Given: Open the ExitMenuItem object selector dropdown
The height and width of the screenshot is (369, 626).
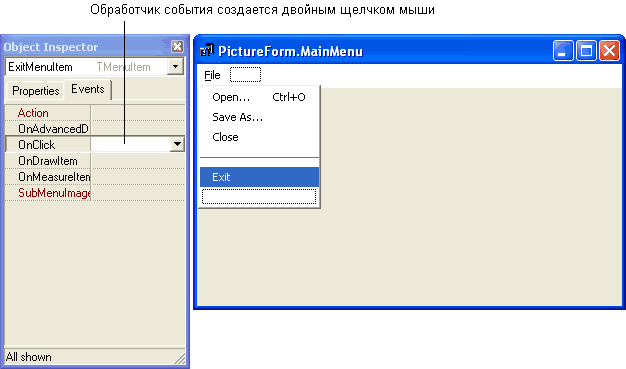Looking at the screenshot, I should [x=175, y=67].
